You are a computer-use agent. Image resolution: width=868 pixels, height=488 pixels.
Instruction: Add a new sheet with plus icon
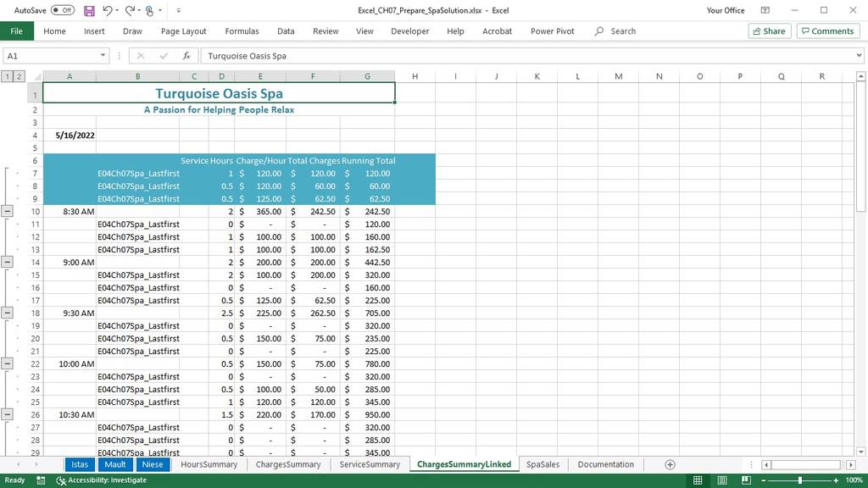point(670,464)
